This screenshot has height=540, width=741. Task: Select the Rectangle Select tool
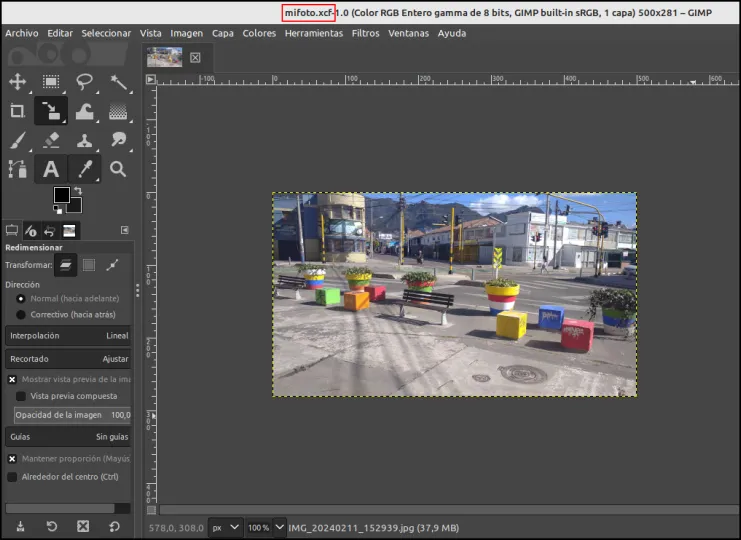tap(51, 82)
